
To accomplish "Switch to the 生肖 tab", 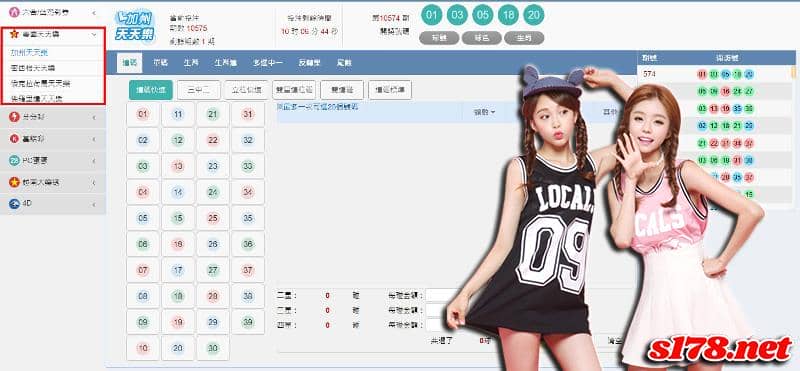I will [191, 63].
